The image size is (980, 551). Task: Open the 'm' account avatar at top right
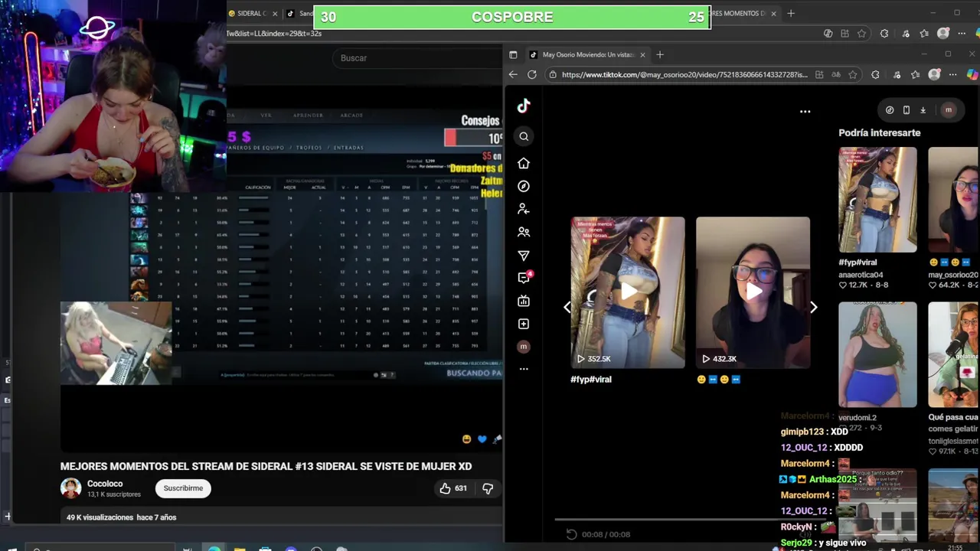[948, 110]
